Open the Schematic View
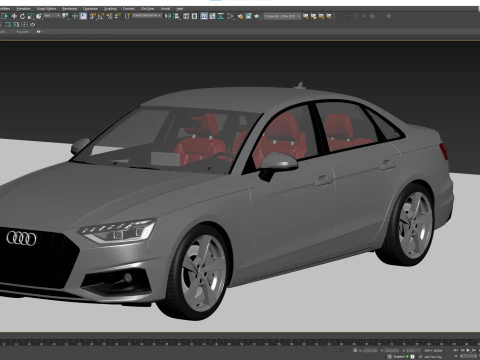Viewport: 480px width, 360px height. [221, 16]
